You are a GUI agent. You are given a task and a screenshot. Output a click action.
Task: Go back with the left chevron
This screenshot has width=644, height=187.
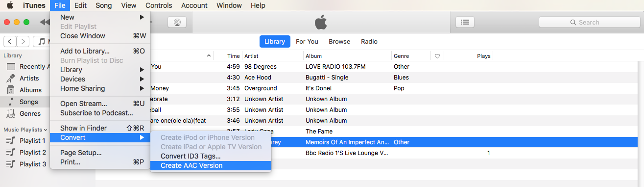pos(10,42)
